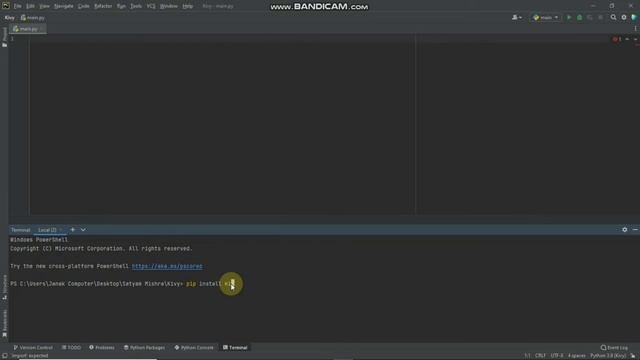640x360 pixels.
Task: Click the colorful JetBrains Toolbox icon
Action: pyautogui.click(x=634, y=18)
